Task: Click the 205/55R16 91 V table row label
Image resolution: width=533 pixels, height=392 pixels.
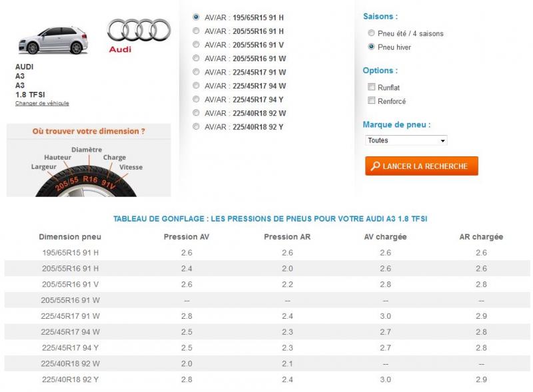Action: tap(71, 284)
